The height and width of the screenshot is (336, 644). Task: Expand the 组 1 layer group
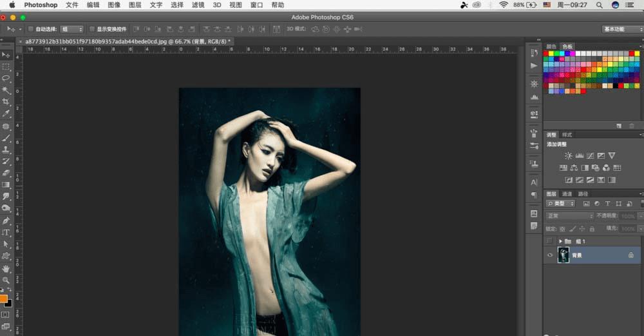(560, 241)
